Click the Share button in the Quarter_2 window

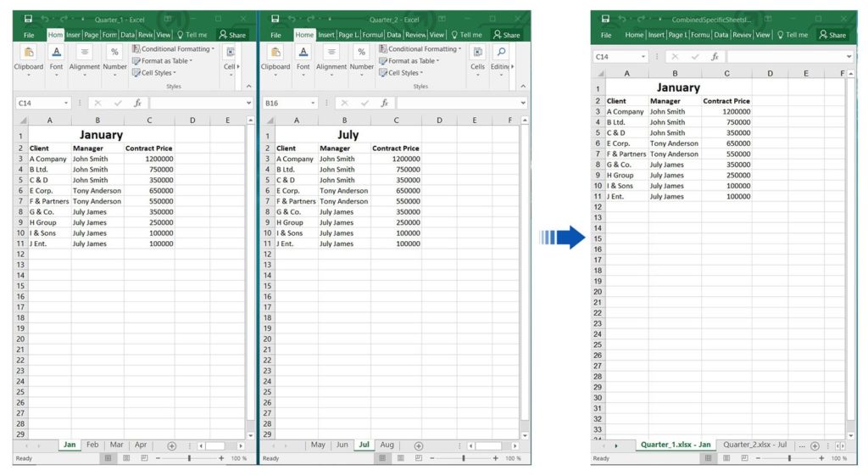click(506, 35)
